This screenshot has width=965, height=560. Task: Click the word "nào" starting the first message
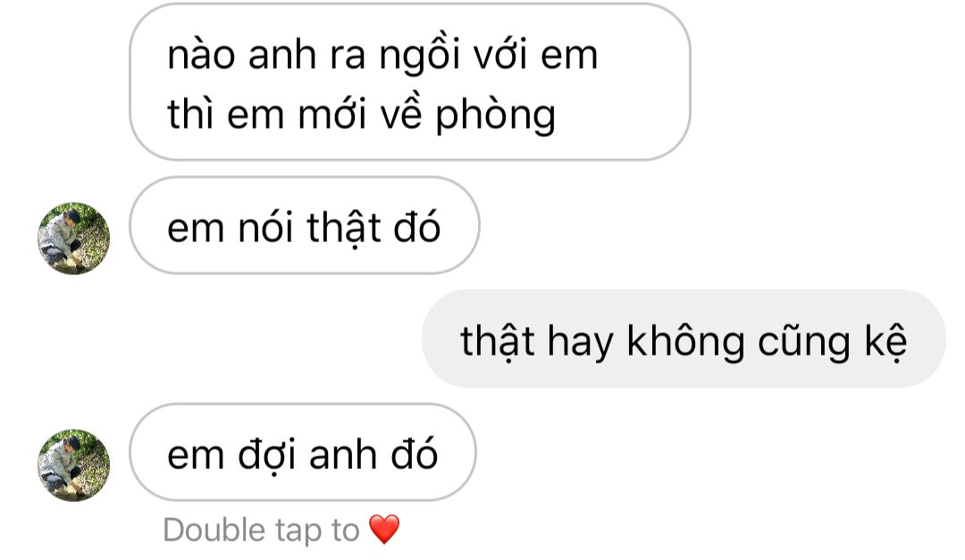(x=201, y=56)
